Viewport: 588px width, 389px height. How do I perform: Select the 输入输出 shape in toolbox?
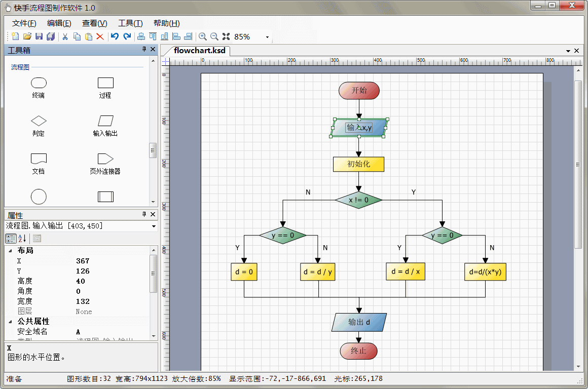coord(105,126)
